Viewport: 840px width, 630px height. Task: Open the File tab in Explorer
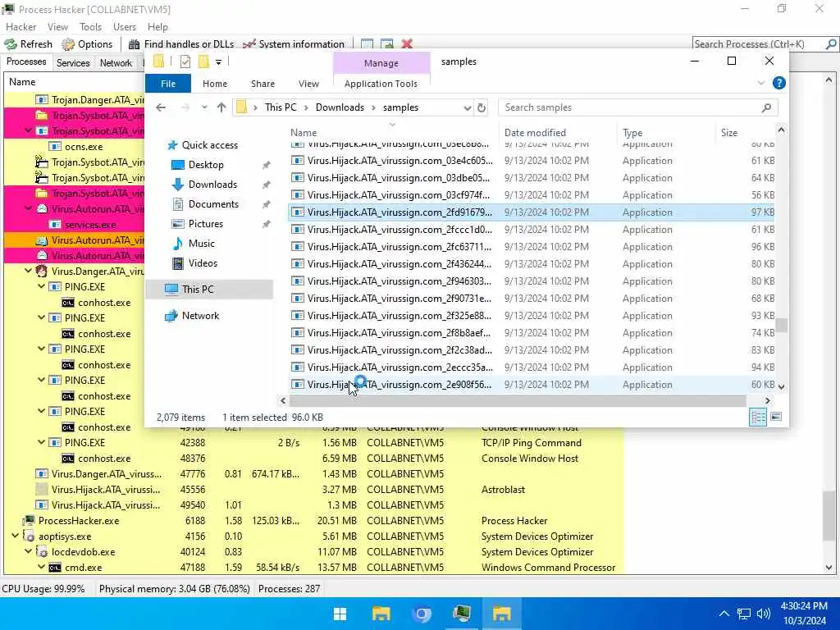[168, 84]
